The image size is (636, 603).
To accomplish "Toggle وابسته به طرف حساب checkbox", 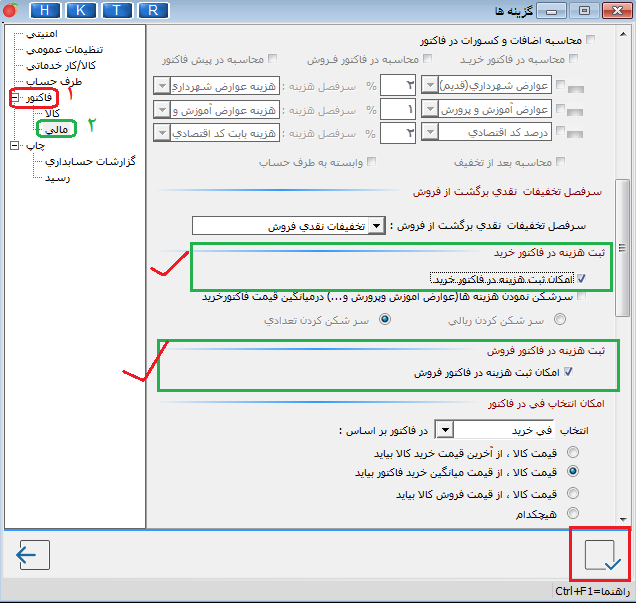I will [371, 161].
